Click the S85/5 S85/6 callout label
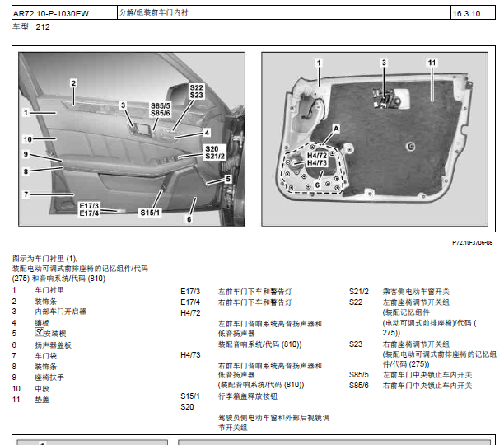This screenshot has width=504, height=445. coord(160,110)
